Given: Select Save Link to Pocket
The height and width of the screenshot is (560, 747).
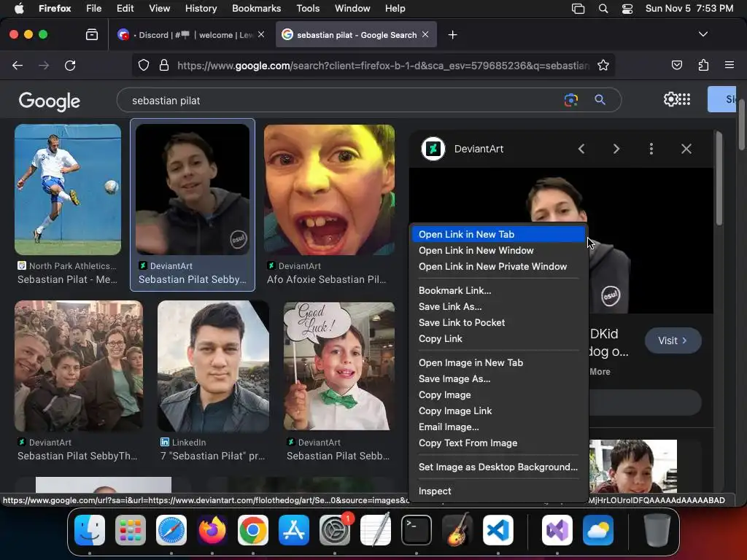Looking at the screenshot, I should click(x=498, y=323).
